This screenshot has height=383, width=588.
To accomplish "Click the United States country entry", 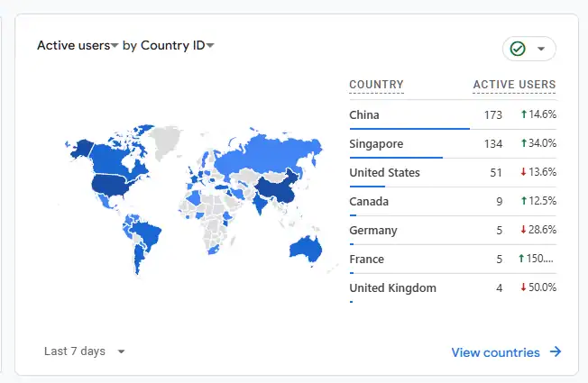I will [x=384, y=173].
